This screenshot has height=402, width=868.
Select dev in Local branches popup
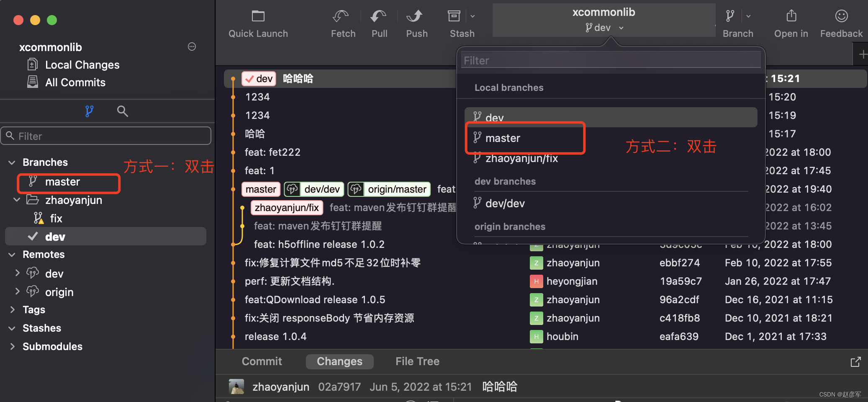(x=611, y=117)
